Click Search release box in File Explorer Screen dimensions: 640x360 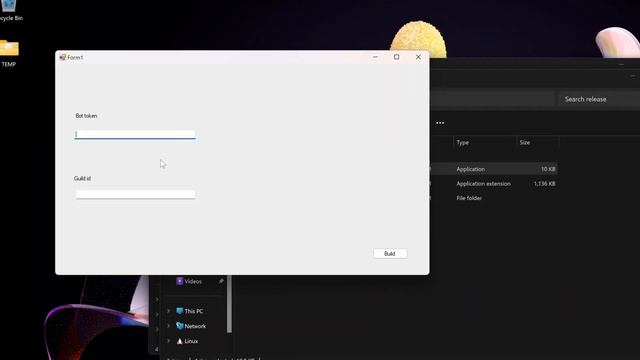(x=599, y=99)
